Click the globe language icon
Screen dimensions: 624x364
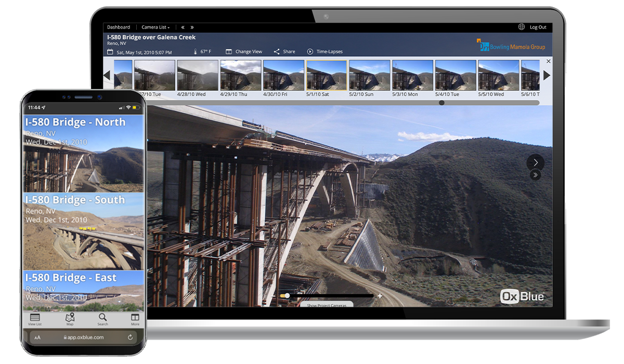[522, 27]
